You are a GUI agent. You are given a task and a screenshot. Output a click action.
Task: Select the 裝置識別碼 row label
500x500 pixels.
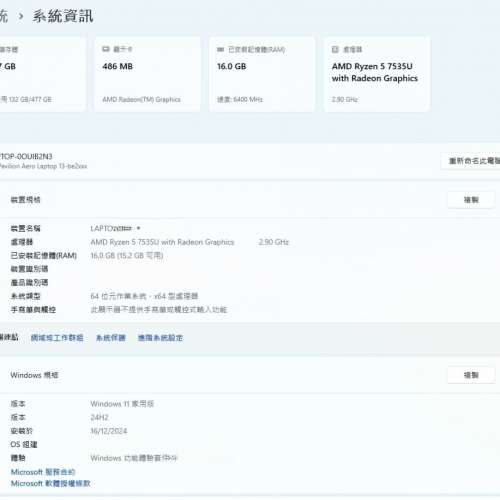coord(29,269)
